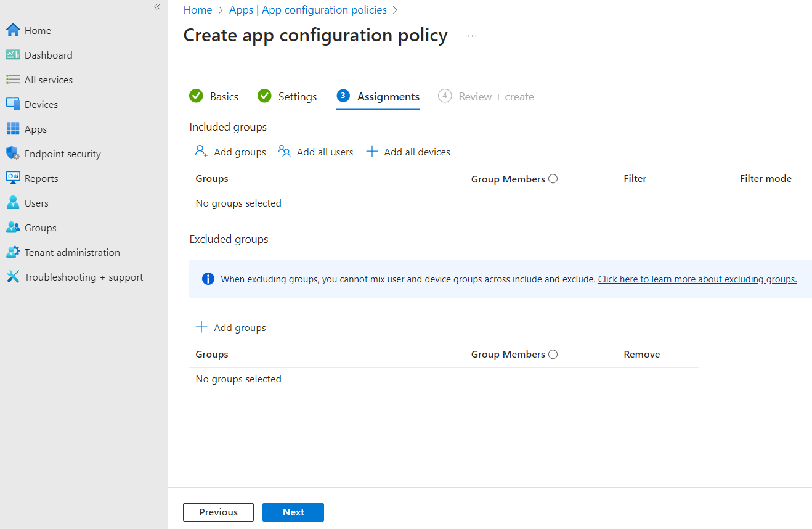Viewport: 812px width, 529px height.
Task: Click the Dashboard chart icon
Action: pos(13,55)
